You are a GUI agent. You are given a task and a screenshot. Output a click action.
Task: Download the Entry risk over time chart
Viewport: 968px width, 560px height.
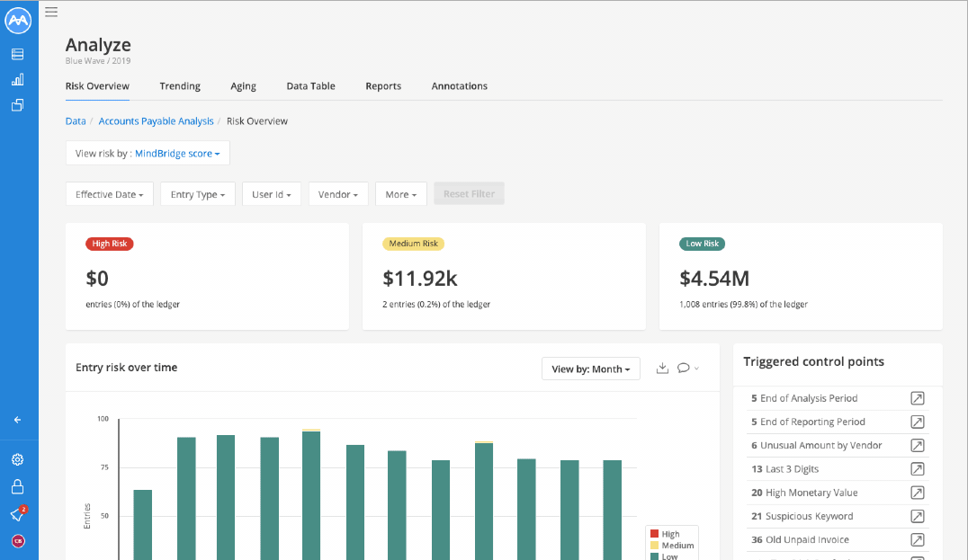(x=662, y=369)
